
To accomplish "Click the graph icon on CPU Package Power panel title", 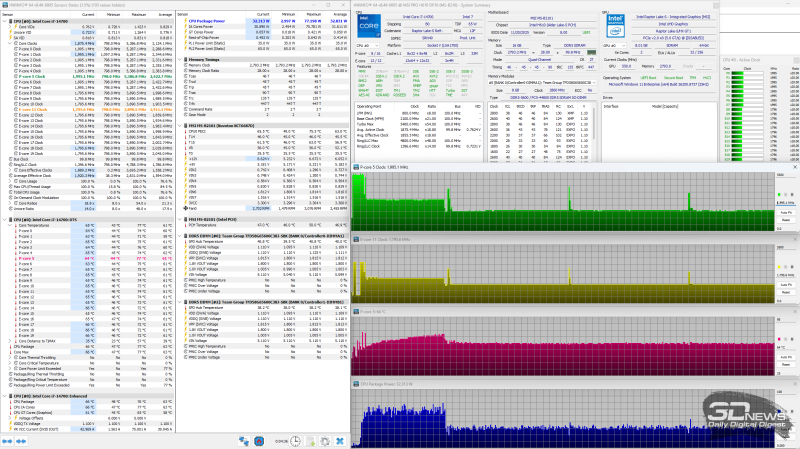I will (x=356, y=384).
